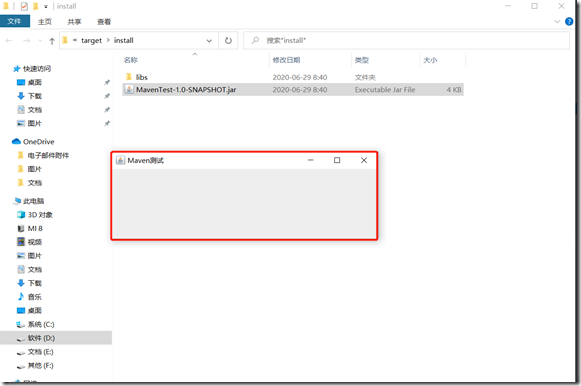Open 快速访问 in navigation pane
Viewport: 581px width, 386px height.
point(37,69)
